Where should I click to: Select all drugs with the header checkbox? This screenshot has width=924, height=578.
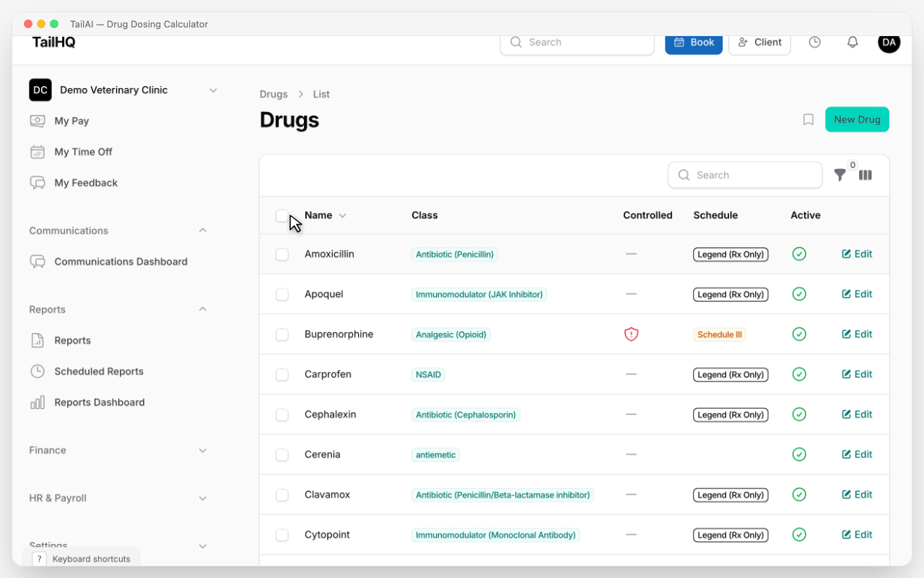pos(282,215)
